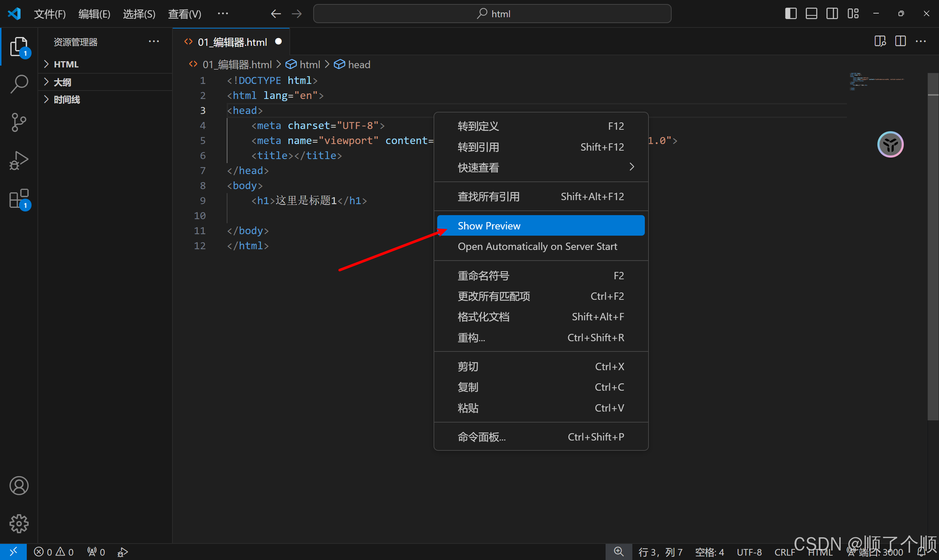
Task: Click the 空格: 4 indentation setting
Action: [x=709, y=552]
